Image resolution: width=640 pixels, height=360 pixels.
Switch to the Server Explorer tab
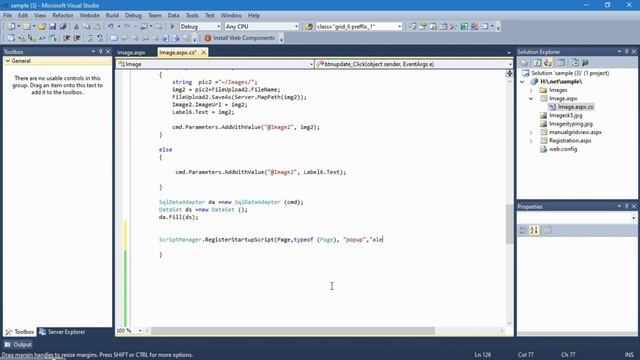pyautogui.click(x=62, y=332)
